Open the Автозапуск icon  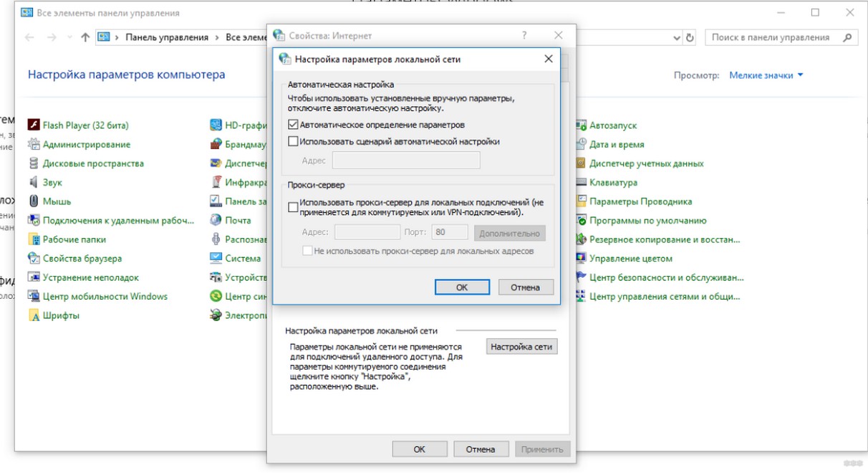point(581,125)
